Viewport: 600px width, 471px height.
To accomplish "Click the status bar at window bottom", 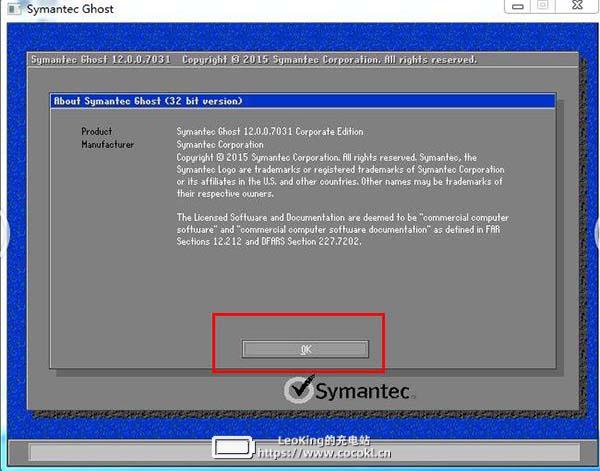I will 304,452.
